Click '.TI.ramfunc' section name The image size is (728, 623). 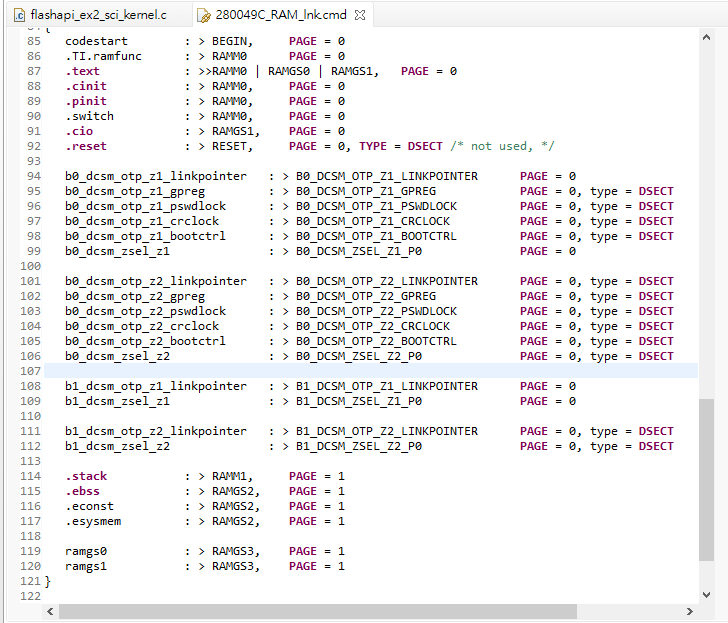pos(104,56)
